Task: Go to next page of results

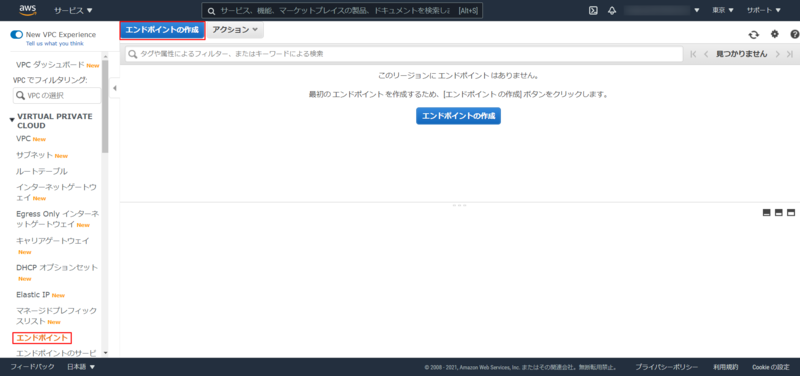Action: 778,54
